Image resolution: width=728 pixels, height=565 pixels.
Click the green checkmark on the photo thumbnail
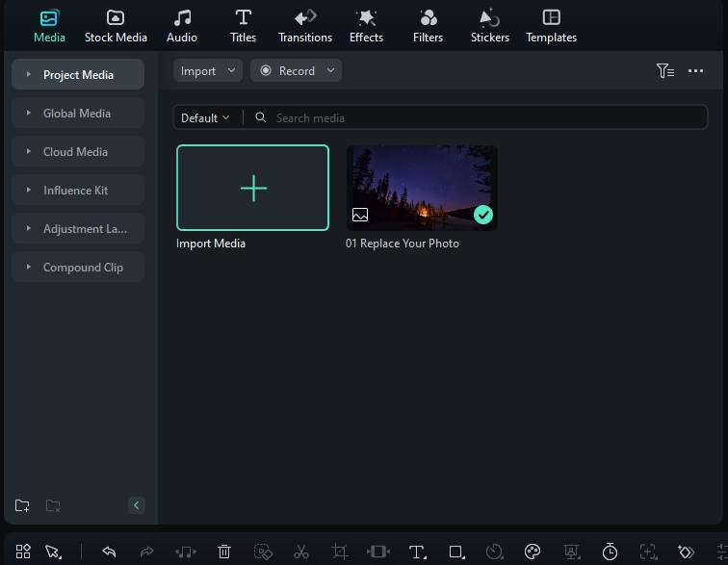tap(483, 215)
